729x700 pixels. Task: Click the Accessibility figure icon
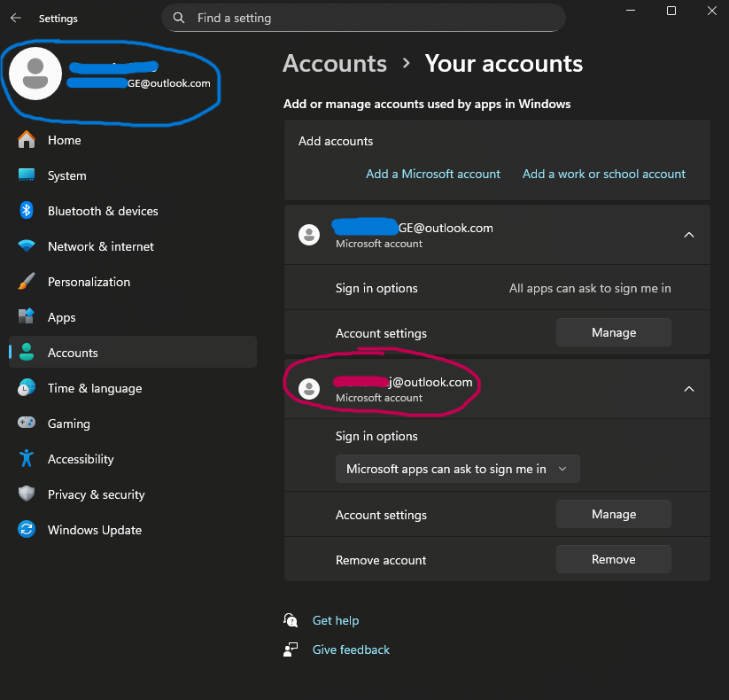(27, 458)
